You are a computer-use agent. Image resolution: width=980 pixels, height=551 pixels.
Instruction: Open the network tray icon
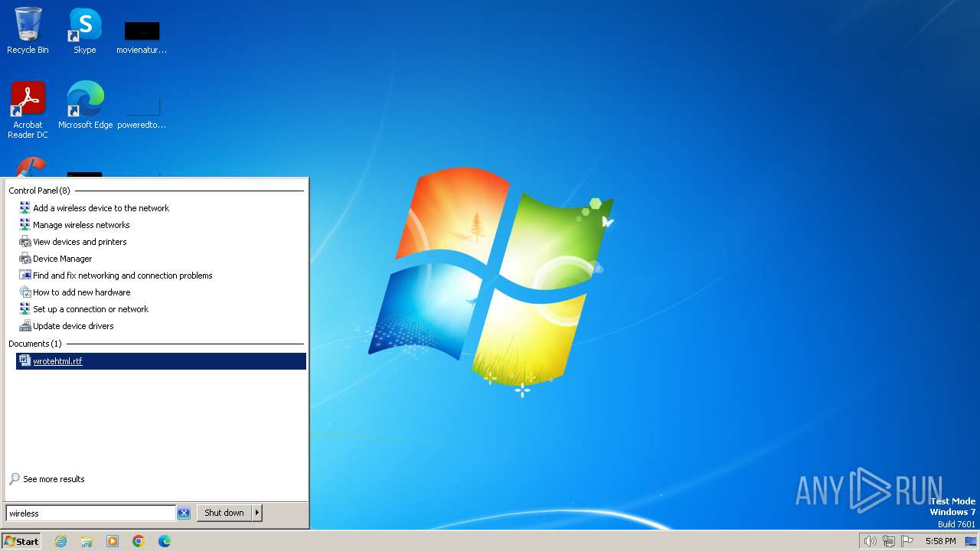click(889, 541)
